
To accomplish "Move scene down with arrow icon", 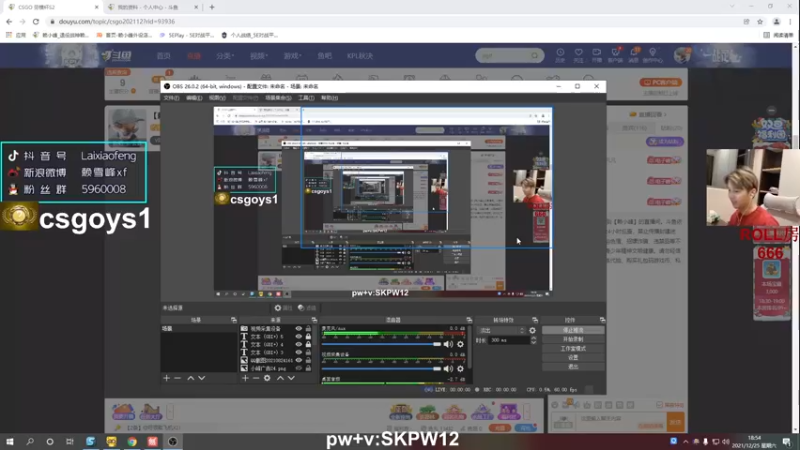I will (x=202, y=378).
